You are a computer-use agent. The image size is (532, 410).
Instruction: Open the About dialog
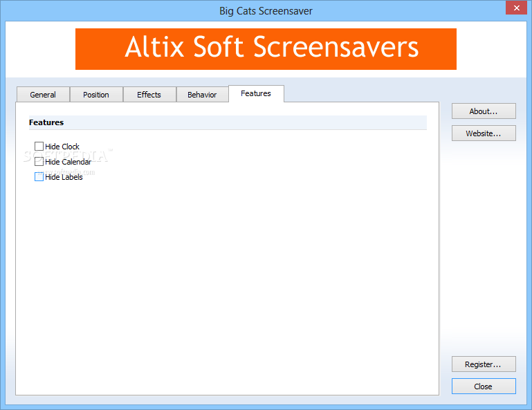tap(484, 111)
